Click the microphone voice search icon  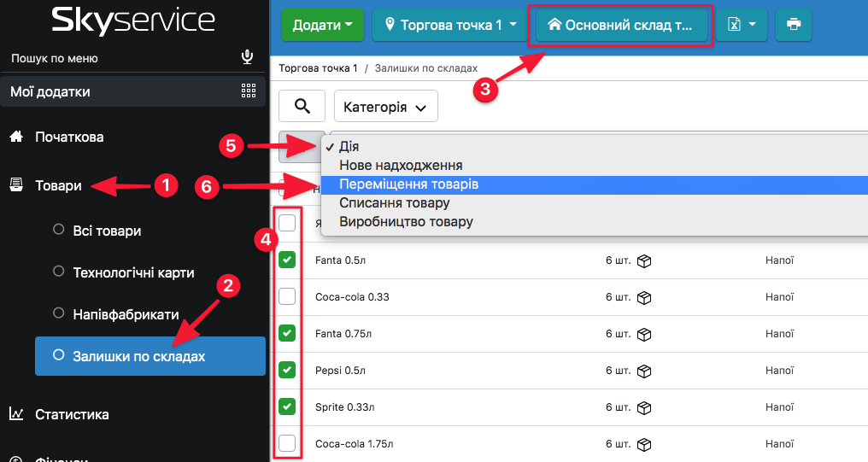tap(247, 57)
